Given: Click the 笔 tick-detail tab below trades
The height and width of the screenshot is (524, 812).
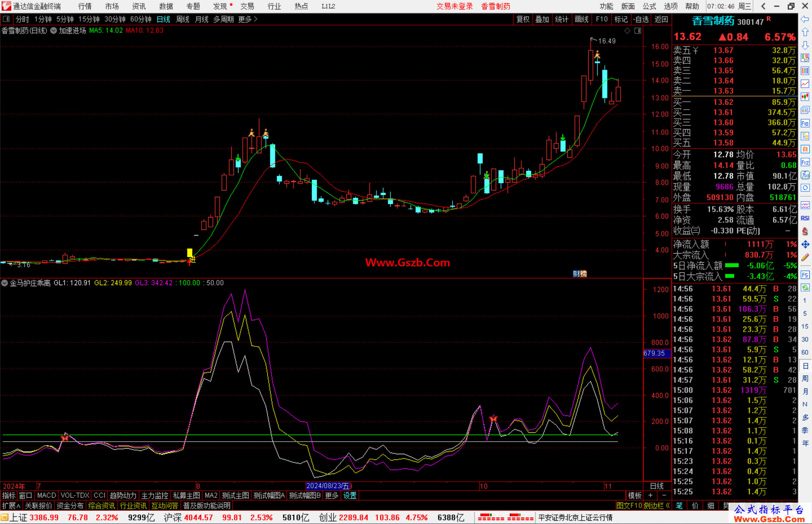Looking at the screenshot, I should tap(679, 506).
